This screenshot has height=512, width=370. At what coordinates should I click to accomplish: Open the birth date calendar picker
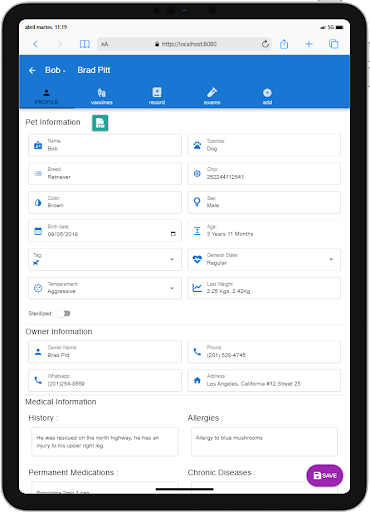(173, 234)
